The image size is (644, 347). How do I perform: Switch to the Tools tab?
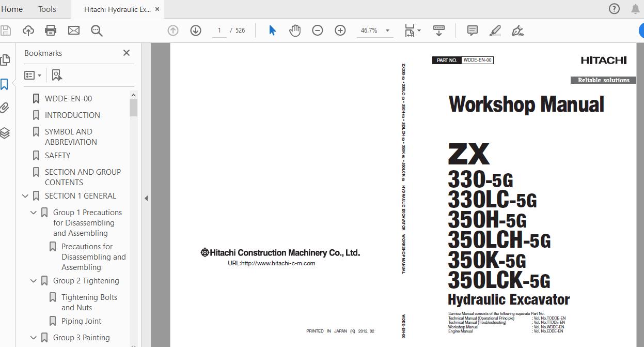click(47, 9)
